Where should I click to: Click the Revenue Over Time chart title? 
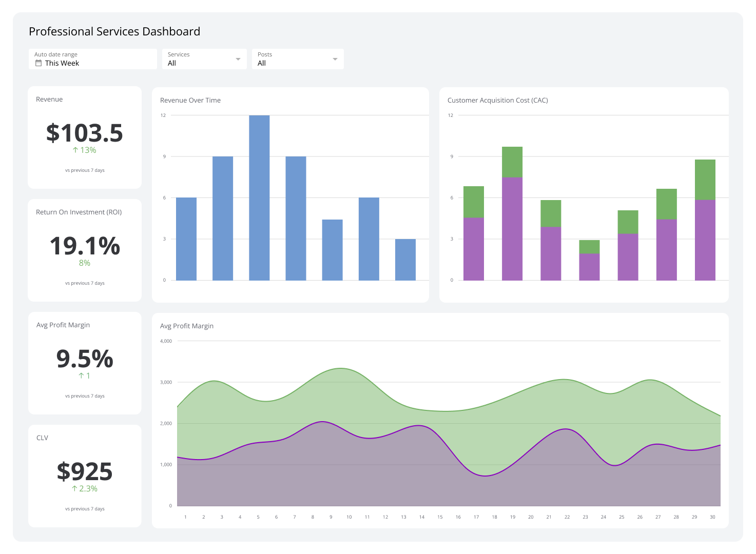(x=190, y=100)
